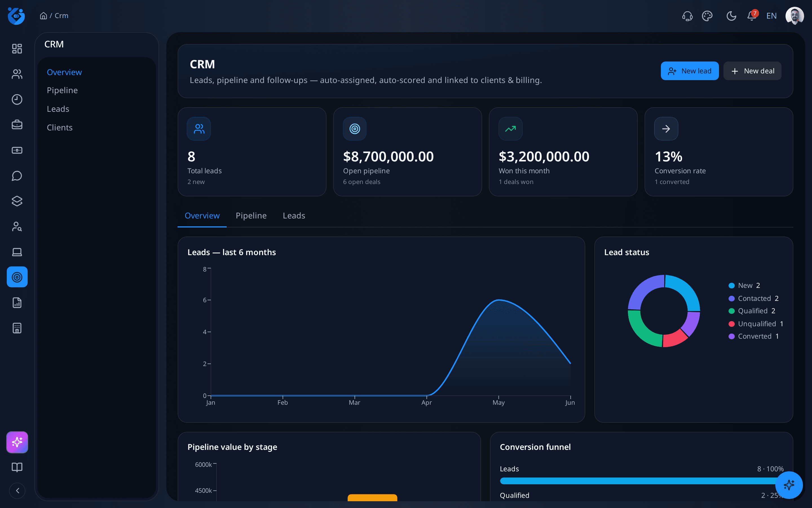The image size is (812, 508).
Task: Click the Won this month trend icon
Action: tap(510, 129)
